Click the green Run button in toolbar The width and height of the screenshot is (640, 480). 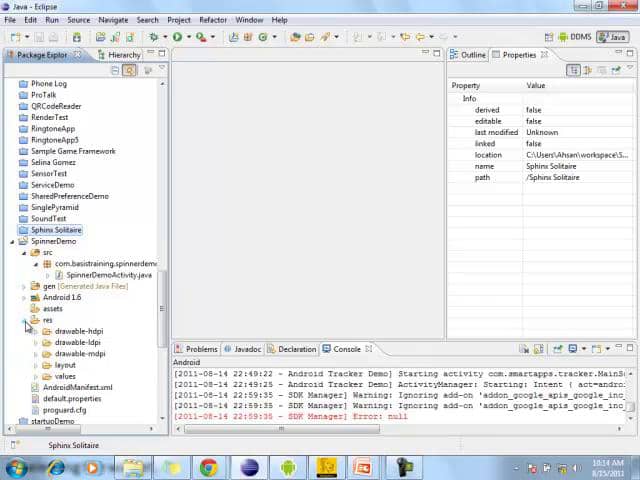(177, 37)
